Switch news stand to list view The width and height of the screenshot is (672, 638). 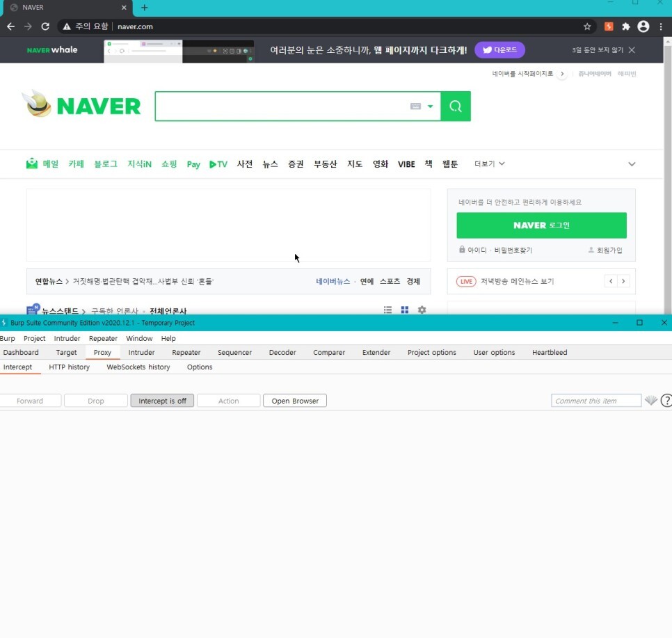pyautogui.click(x=388, y=310)
